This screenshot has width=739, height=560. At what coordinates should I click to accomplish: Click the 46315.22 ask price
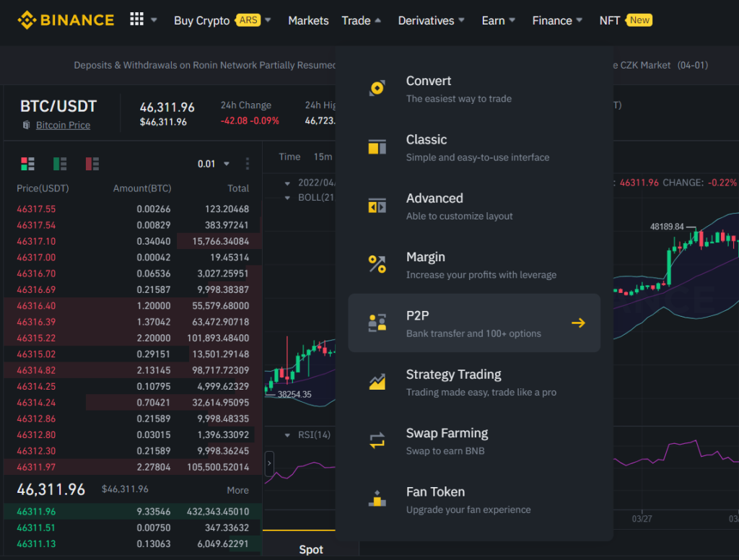coord(36,338)
